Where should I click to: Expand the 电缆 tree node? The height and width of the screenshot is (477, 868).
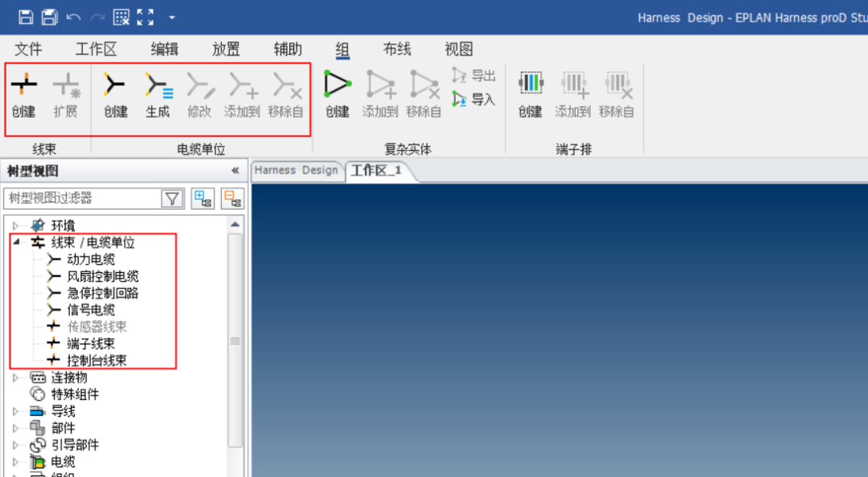coord(15,462)
